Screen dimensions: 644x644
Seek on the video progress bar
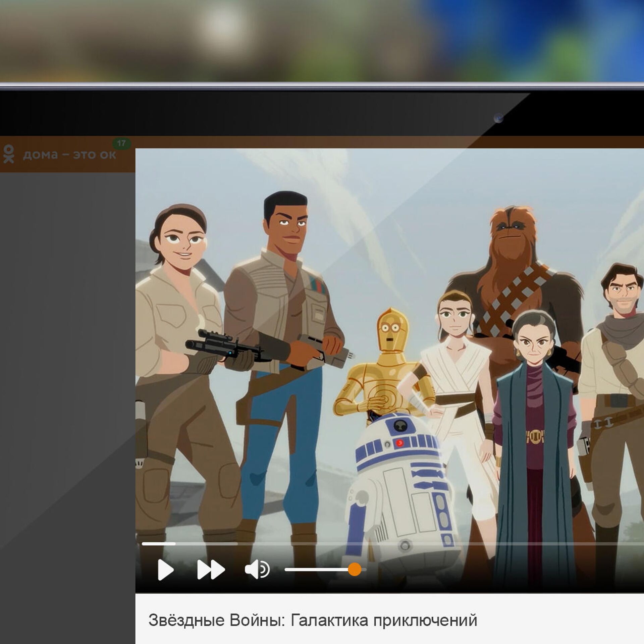tap(393, 544)
